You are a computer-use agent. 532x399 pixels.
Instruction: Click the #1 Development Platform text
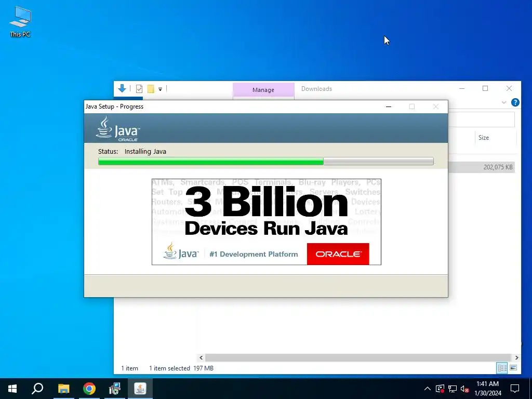tap(254, 254)
